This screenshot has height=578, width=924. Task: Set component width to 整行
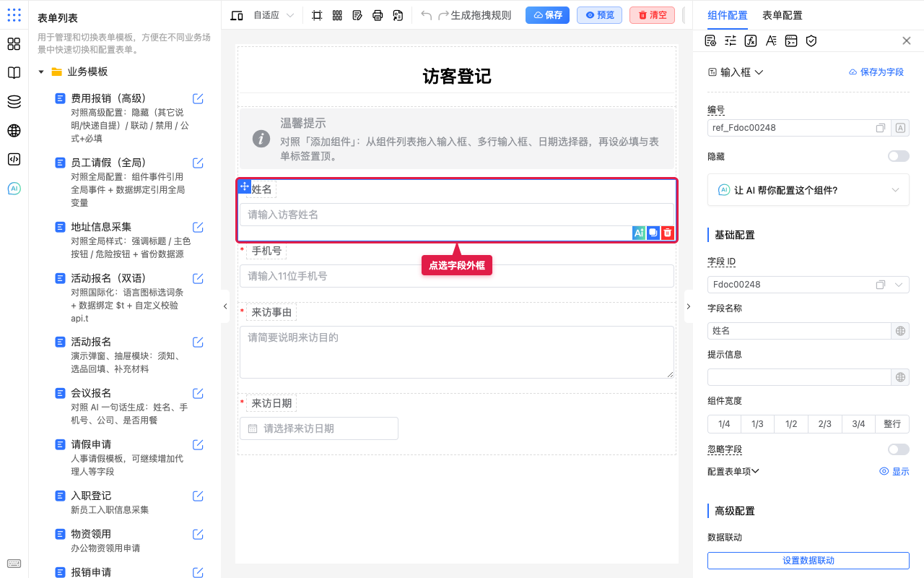point(892,424)
